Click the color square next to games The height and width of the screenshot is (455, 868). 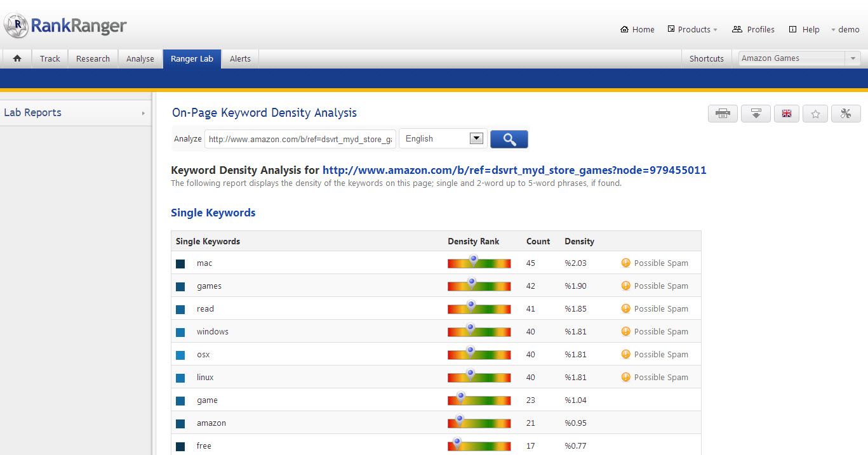point(180,286)
